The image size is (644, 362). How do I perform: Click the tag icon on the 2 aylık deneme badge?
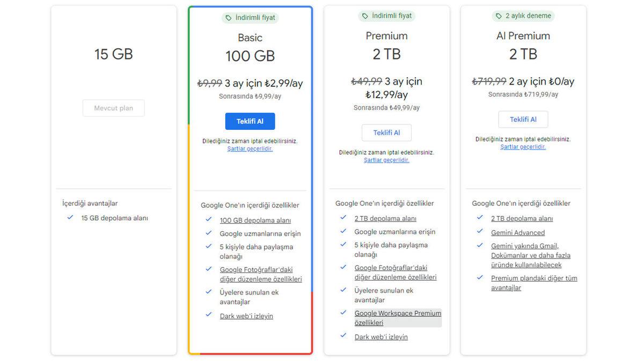[x=499, y=16]
